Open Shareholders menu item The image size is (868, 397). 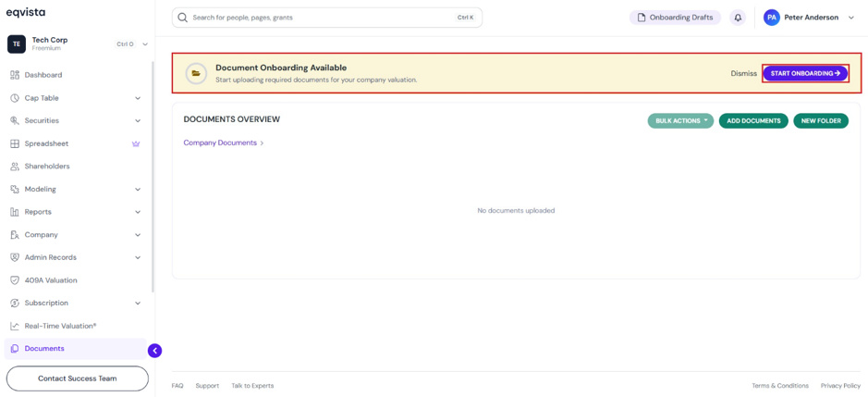click(47, 167)
